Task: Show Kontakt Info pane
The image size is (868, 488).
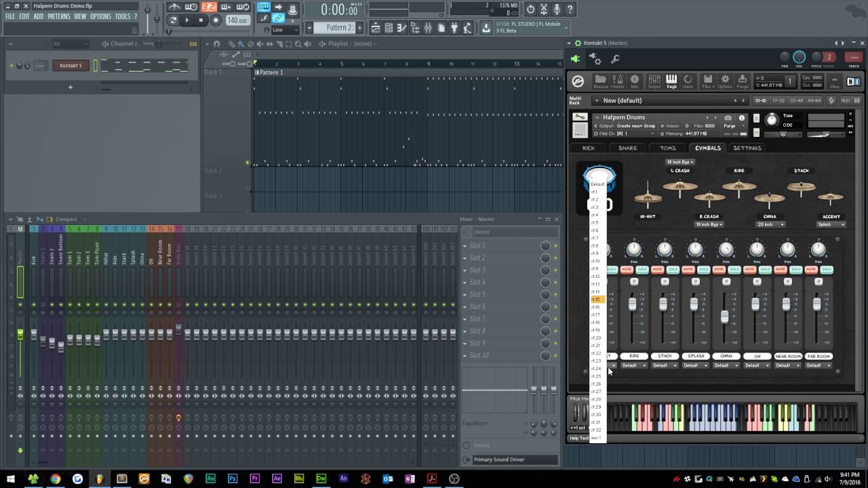Action: [635, 81]
